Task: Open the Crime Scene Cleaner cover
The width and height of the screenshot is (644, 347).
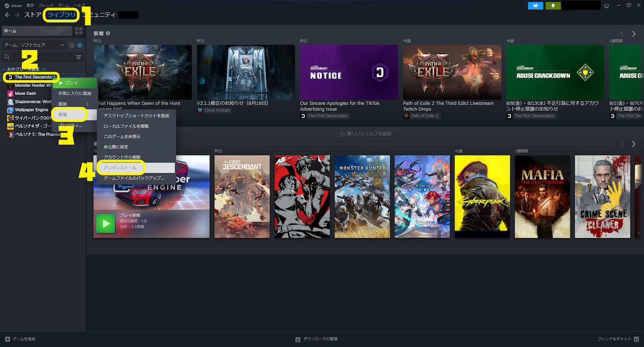Action: [x=603, y=196]
